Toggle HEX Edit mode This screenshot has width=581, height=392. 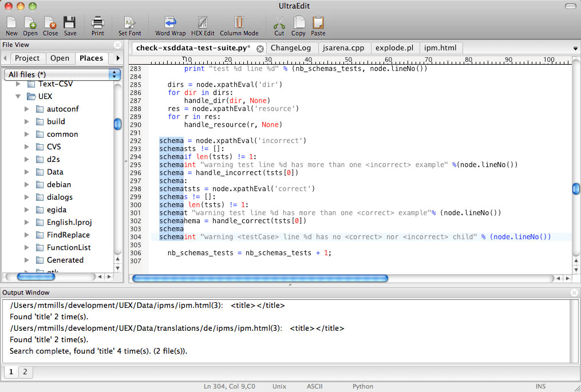point(203,26)
